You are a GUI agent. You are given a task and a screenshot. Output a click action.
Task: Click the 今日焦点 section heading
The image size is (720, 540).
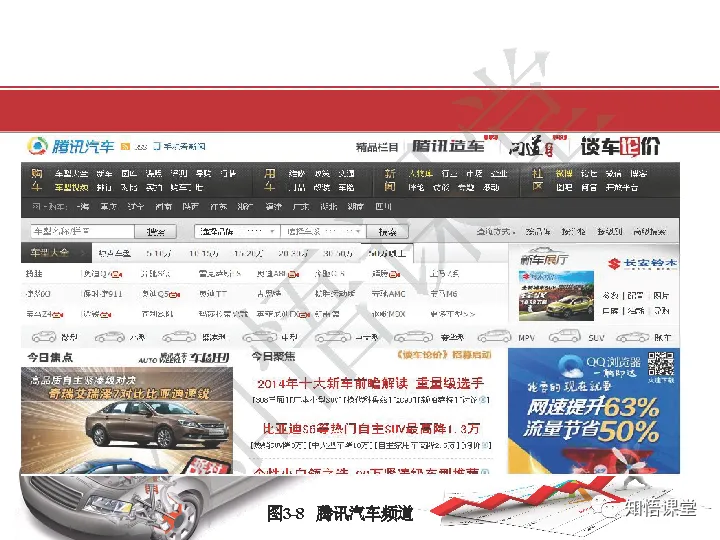click(50, 357)
